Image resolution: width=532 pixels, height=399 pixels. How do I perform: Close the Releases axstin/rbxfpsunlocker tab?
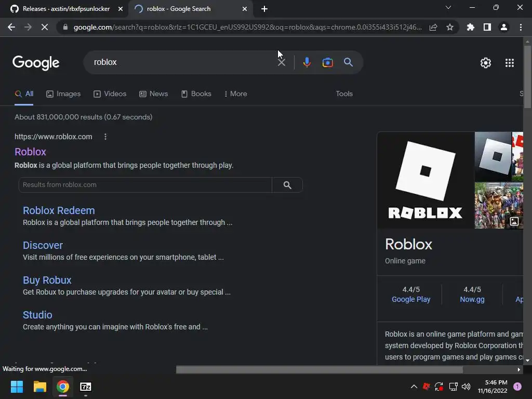[121, 9]
